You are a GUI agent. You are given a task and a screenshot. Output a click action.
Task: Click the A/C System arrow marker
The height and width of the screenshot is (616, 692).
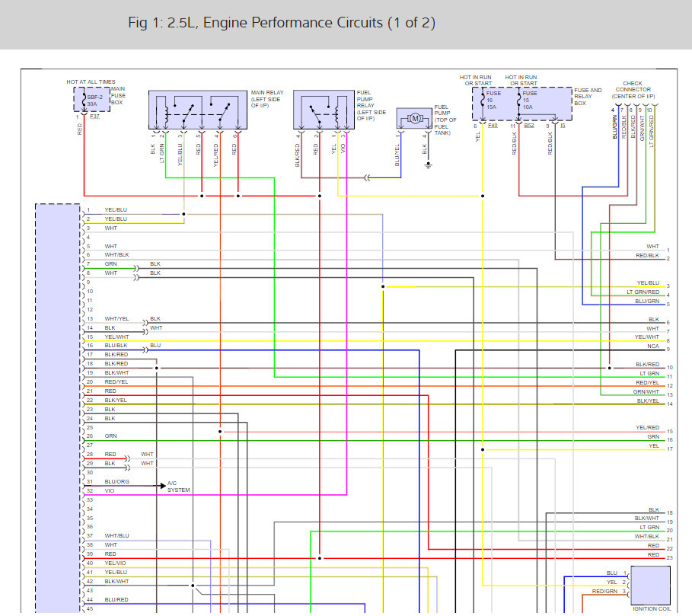tap(162, 484)
